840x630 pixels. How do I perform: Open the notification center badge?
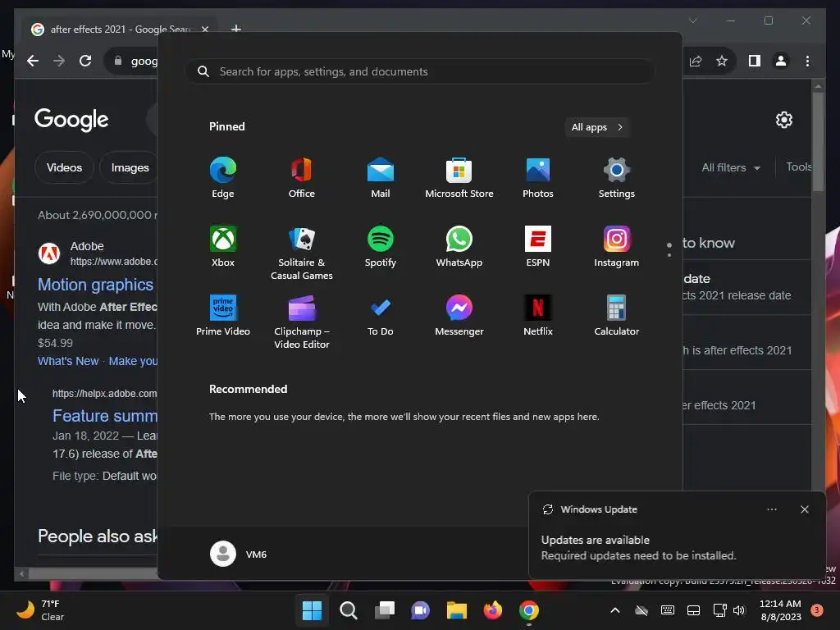pyautogui.click(x=817, y=610)
